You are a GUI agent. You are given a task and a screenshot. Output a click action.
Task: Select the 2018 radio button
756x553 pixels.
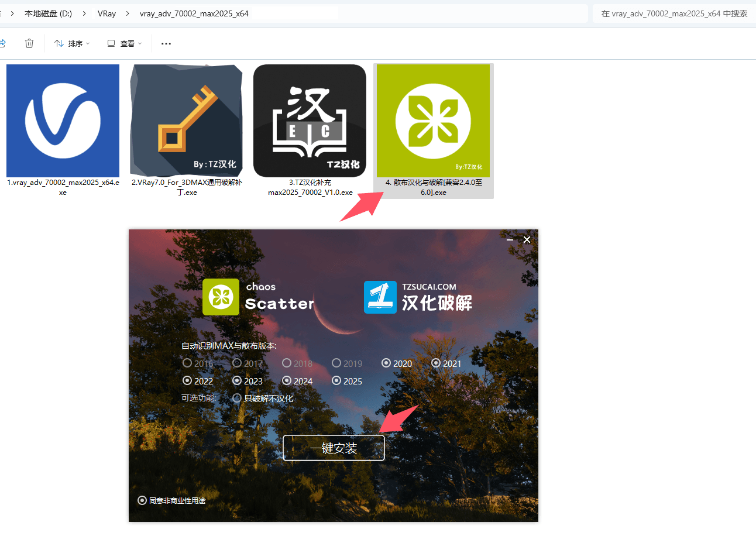pos(287,363)
